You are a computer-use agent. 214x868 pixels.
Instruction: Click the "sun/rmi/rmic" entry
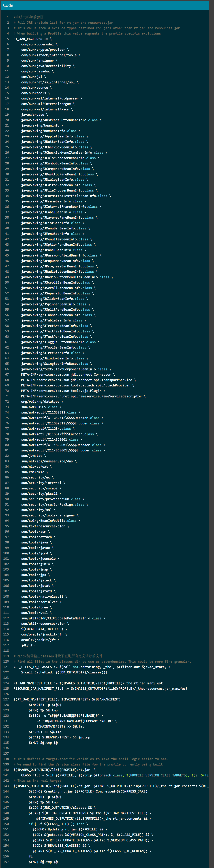[34, 472]
